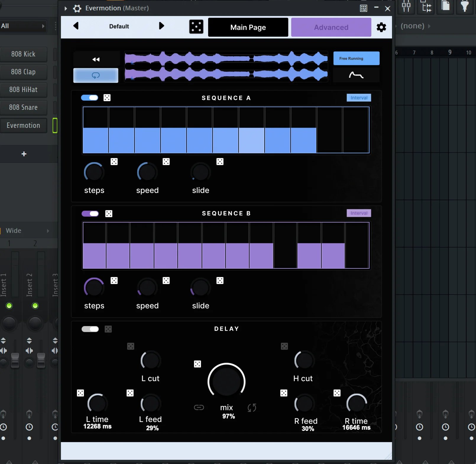Image resolution: width=476 pixels, height=464 pixels.
Task: Toggle the loop button
Action: [x=96, y=75]
